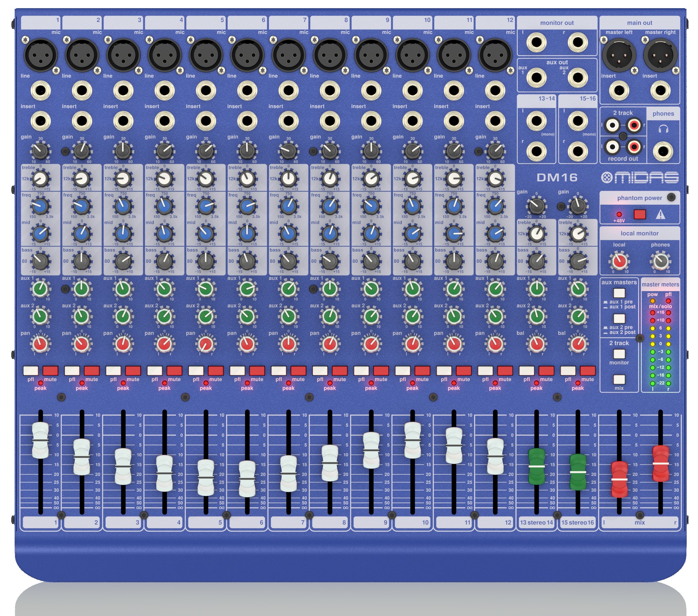Click the phantom power warning triangle icon
The image size is (698, 616).
tap(660, 215)
